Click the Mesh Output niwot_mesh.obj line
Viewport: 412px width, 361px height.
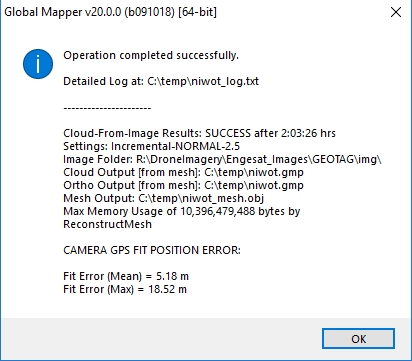[163, 198]
